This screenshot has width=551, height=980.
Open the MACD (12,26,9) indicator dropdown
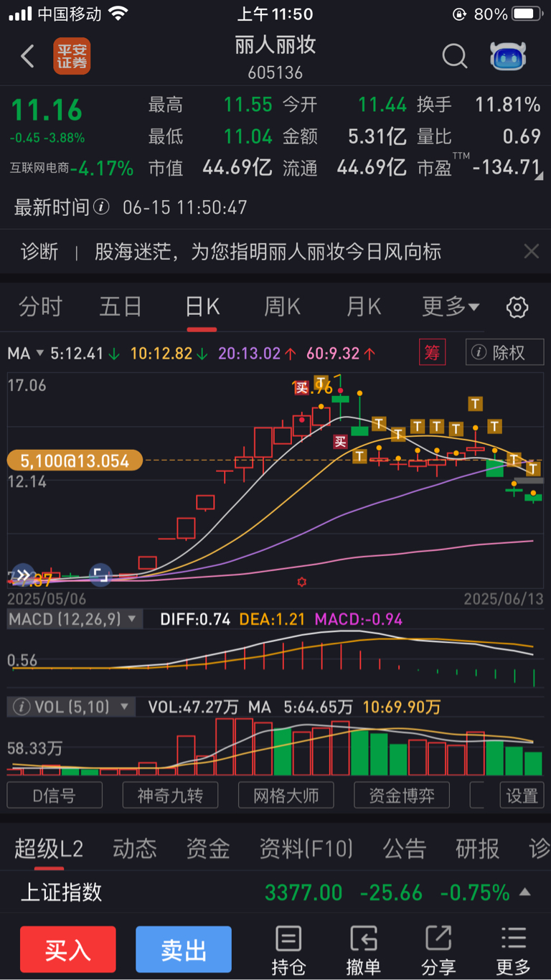click(x=74, y=619)
